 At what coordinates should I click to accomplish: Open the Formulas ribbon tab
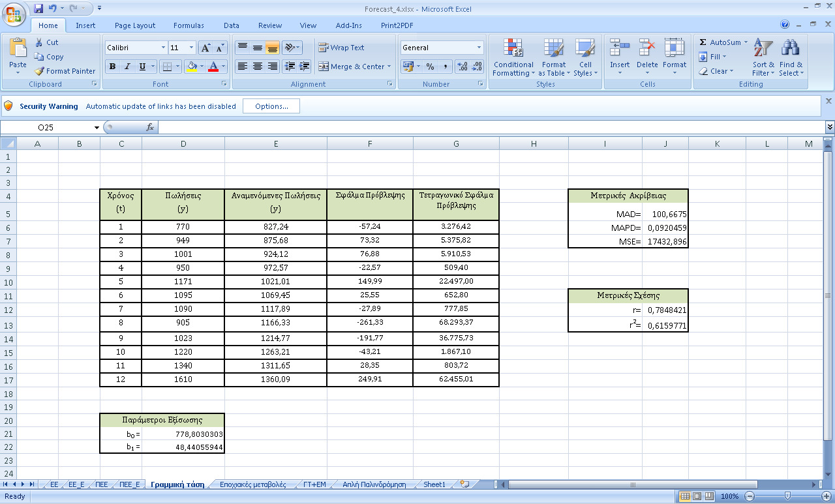(189, 25)
